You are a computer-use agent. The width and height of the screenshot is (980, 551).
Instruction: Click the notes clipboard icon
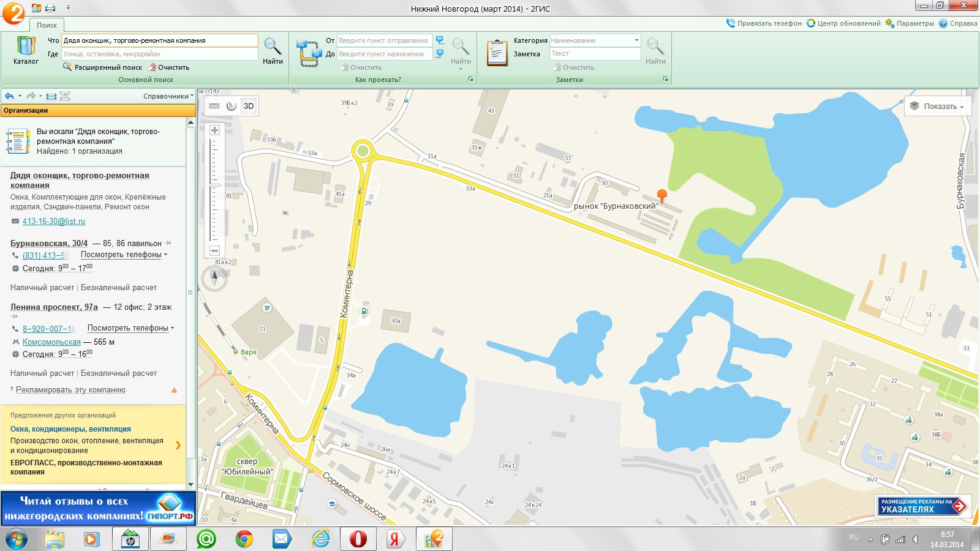coord(497,53)
